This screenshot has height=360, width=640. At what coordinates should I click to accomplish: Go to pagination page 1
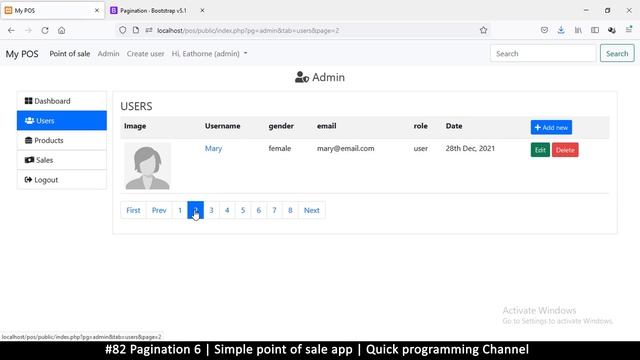(180, 210)
